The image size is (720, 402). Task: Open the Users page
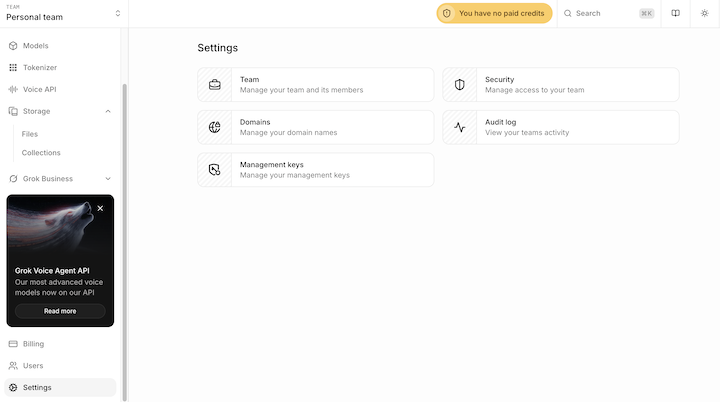33,366
